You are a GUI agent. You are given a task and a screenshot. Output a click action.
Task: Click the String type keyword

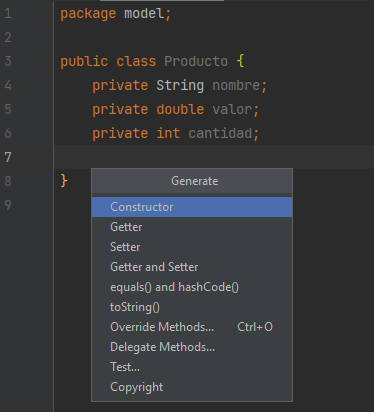tap(180, 86)
